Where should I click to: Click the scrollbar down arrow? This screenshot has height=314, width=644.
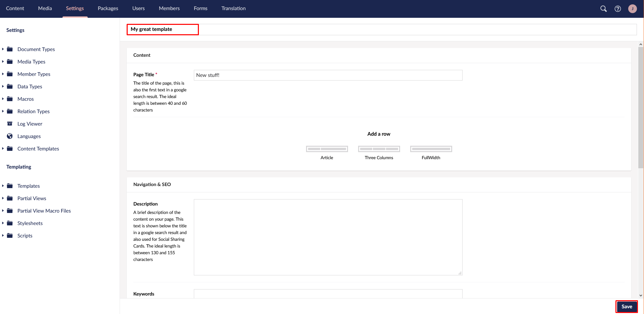coord(641,296)
